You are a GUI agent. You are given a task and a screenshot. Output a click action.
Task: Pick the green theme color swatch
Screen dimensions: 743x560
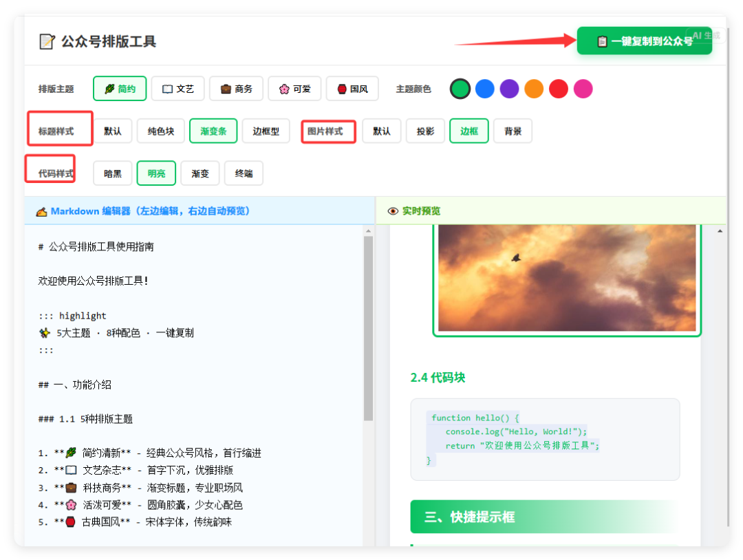pyautogui.click(x=460, y=89)
